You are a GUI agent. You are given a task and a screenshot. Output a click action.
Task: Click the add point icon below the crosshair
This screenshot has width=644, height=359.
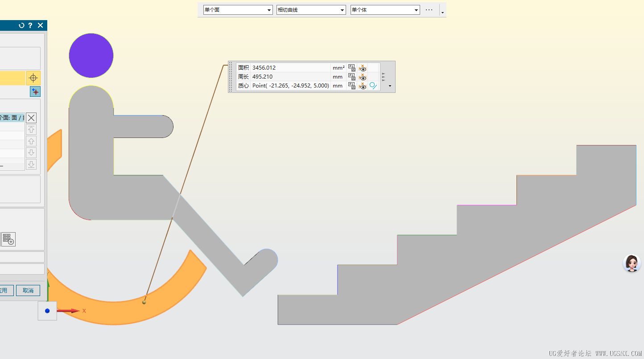point(35,92)
